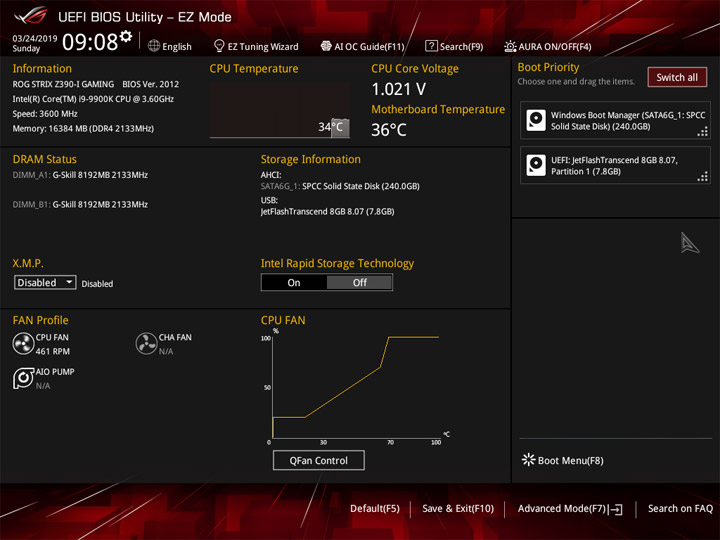Image resolution: width=720 pixels, height=540 pixels.
Task: Click the 1.021 V core voltage value
Action: point(399,89)
